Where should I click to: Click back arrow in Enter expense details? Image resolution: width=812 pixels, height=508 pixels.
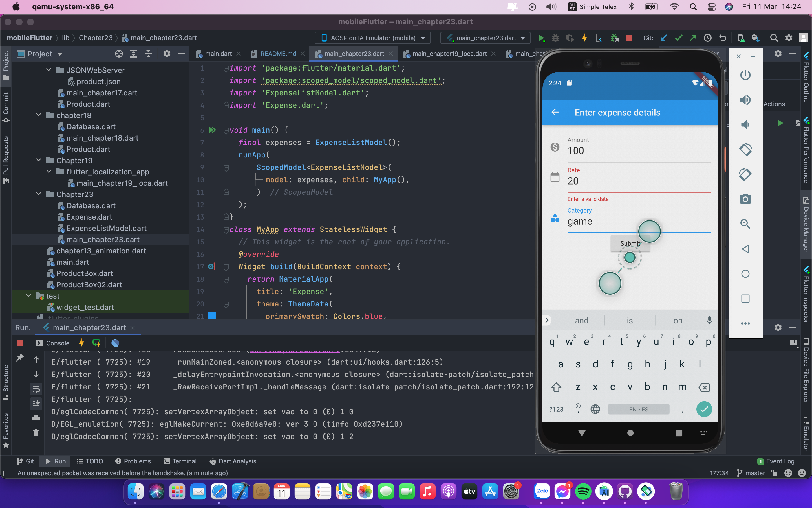(x=555, y=112)
